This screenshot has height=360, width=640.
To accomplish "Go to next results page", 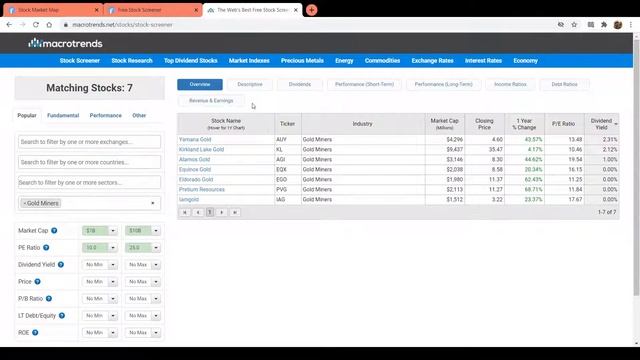I will pyautogui.click(x=222, y=212).
